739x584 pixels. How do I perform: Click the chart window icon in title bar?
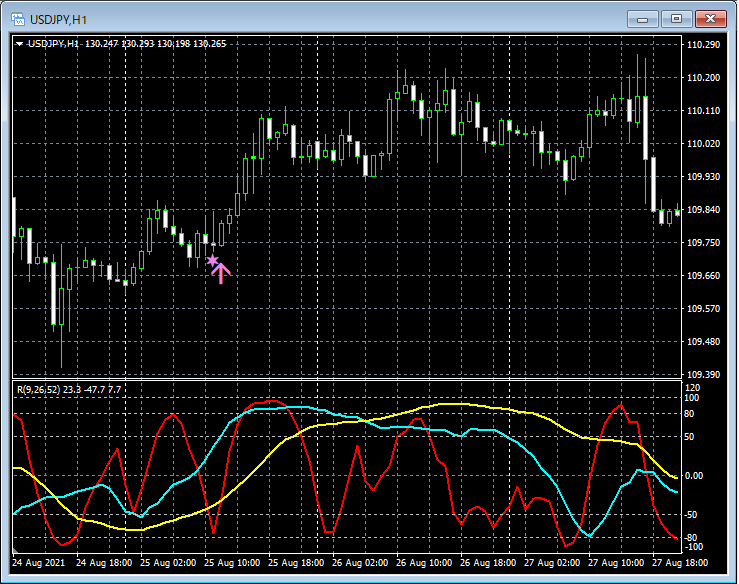[18, 19]
